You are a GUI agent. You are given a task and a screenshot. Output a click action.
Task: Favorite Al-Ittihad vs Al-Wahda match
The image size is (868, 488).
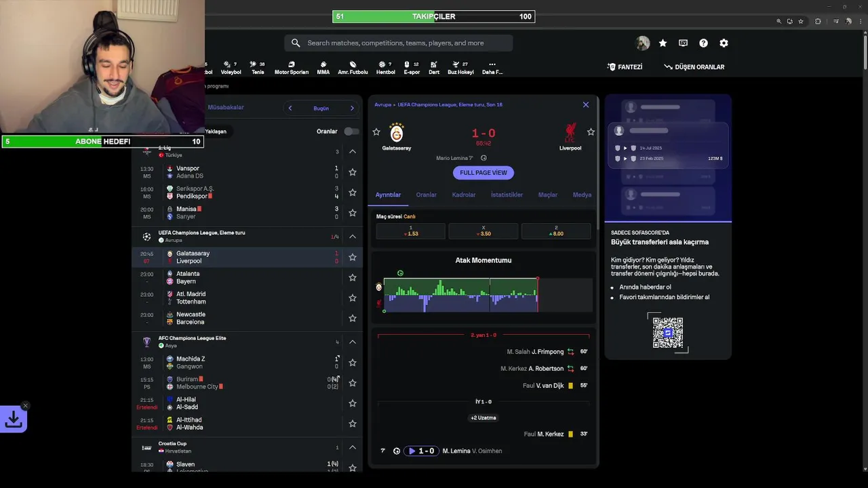coord(353,424)
